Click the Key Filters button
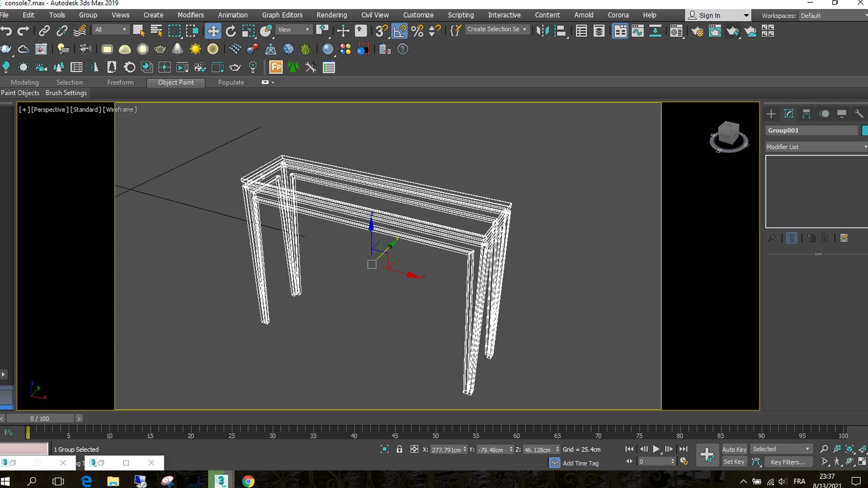Viewport: 868px width, 488px height. pyautogui.click(x=788, y=462)
